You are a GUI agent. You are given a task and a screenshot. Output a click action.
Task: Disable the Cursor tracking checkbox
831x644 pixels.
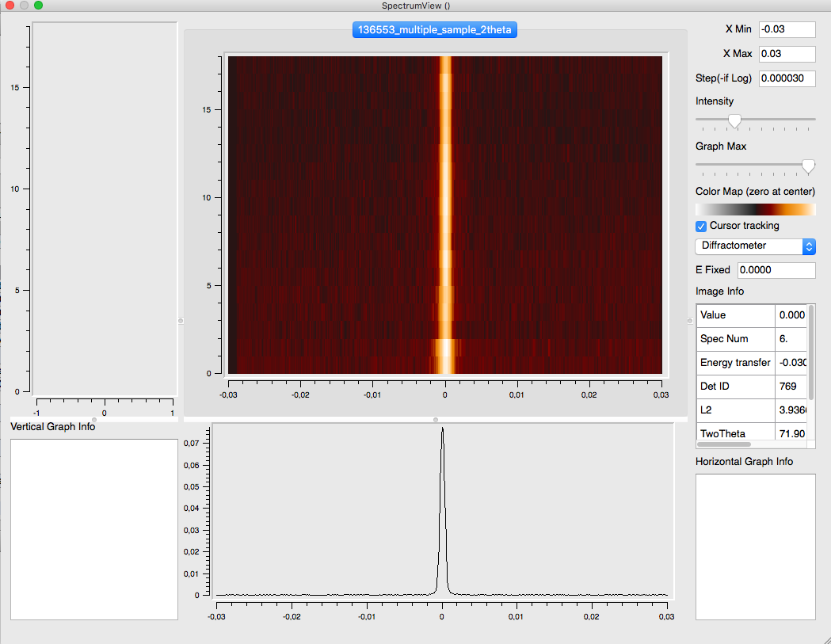click(x=700, y=226)
